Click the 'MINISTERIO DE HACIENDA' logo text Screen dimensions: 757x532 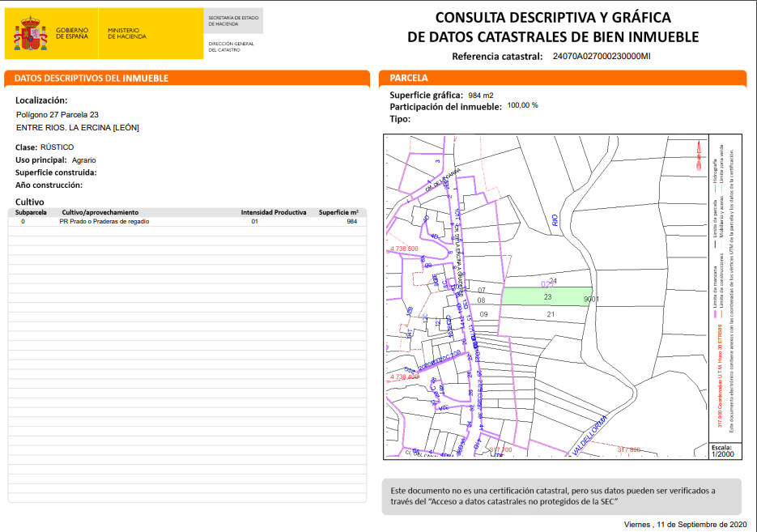click(x=127, y=33)
